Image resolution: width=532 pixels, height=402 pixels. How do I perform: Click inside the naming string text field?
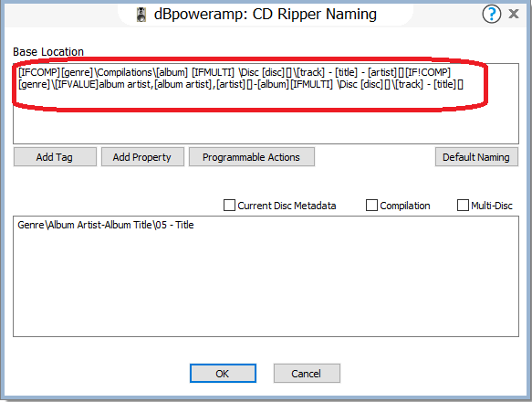coord(266,103)
